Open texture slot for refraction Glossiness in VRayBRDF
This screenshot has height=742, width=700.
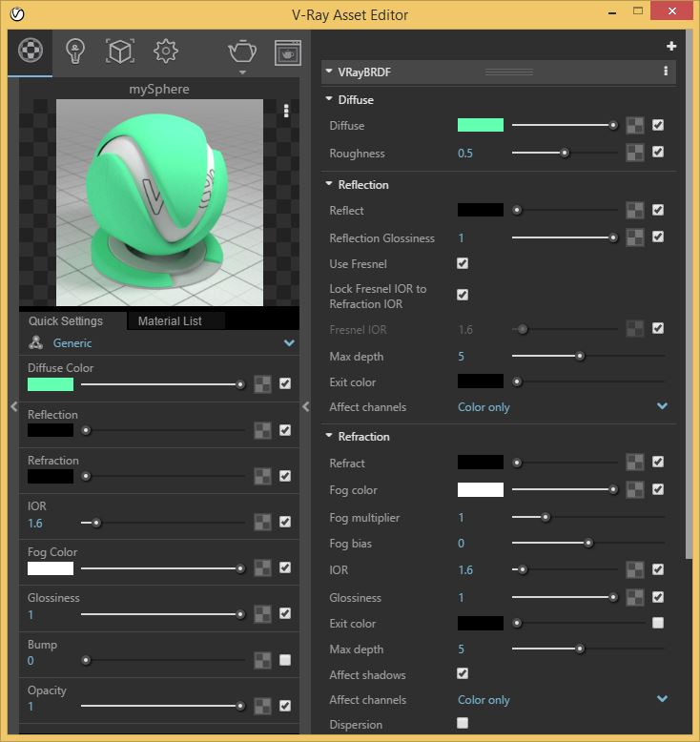635,597
